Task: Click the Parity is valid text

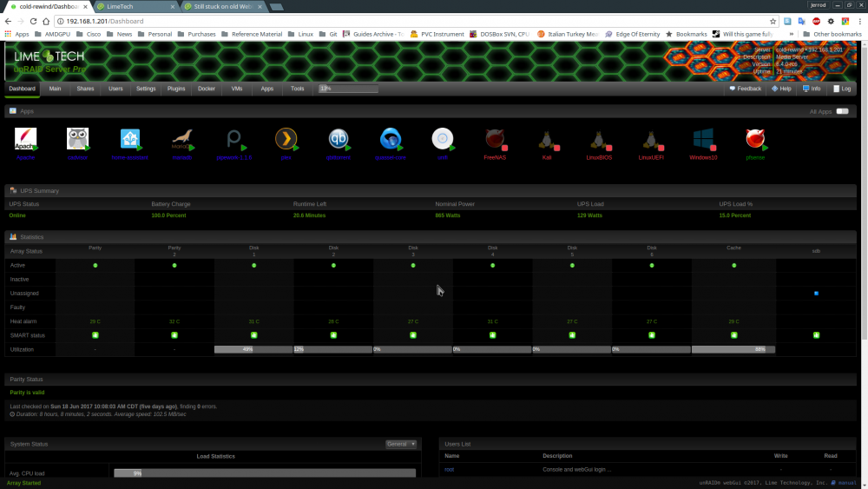Action: [x=27, y=393]
